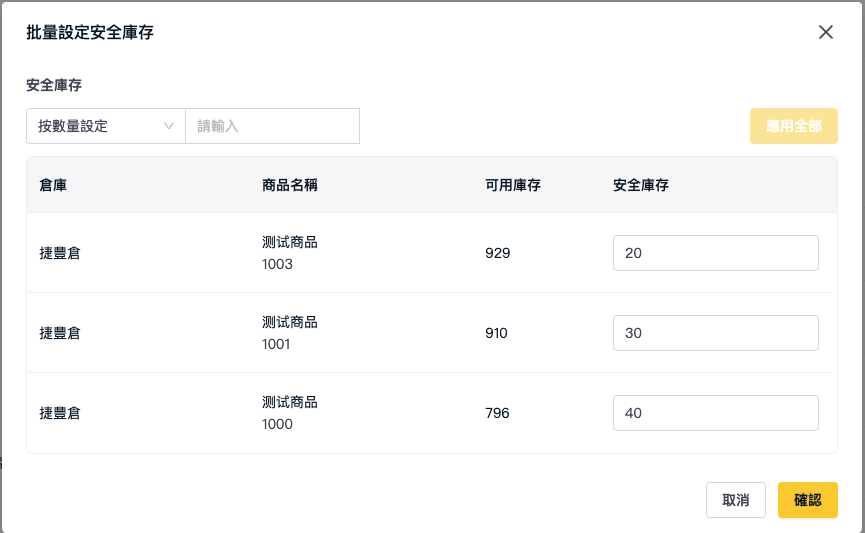Click the 可用庫存 column header

point(512,185)
